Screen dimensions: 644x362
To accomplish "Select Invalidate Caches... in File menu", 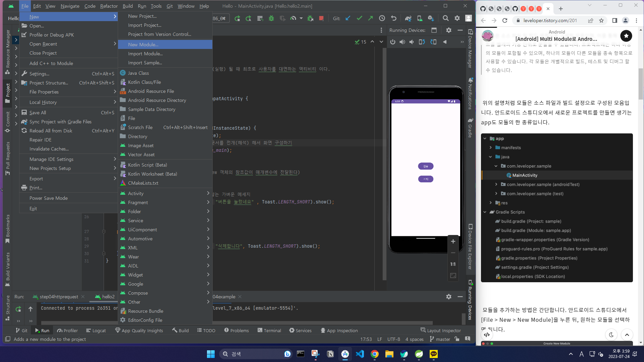I will (x=68, y=149).
